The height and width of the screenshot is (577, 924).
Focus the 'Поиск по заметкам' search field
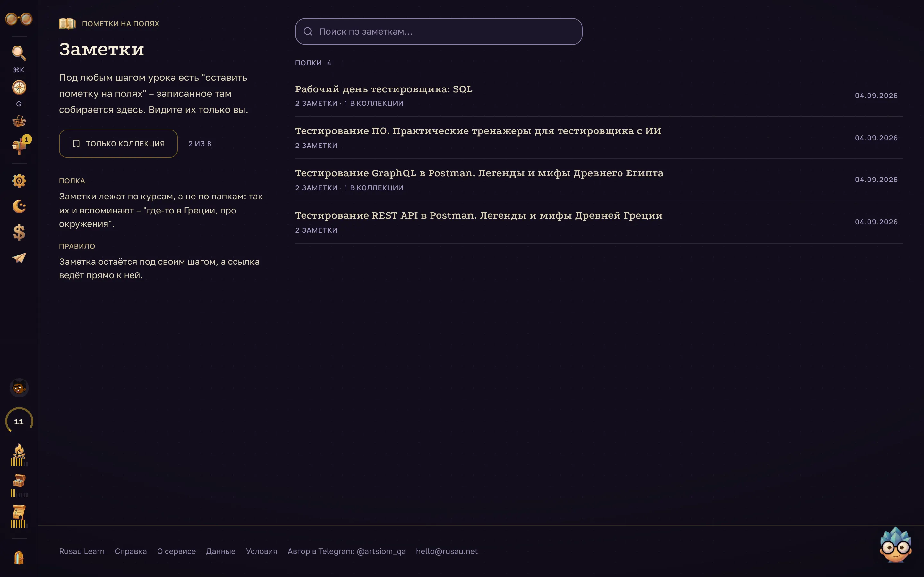tap(439, 31)
